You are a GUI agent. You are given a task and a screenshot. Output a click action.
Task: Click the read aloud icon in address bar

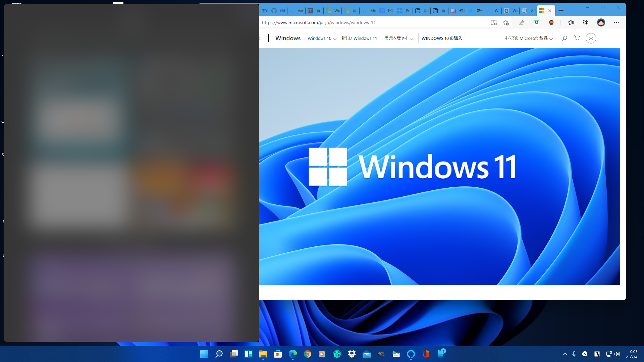click(x=494, y=22)
